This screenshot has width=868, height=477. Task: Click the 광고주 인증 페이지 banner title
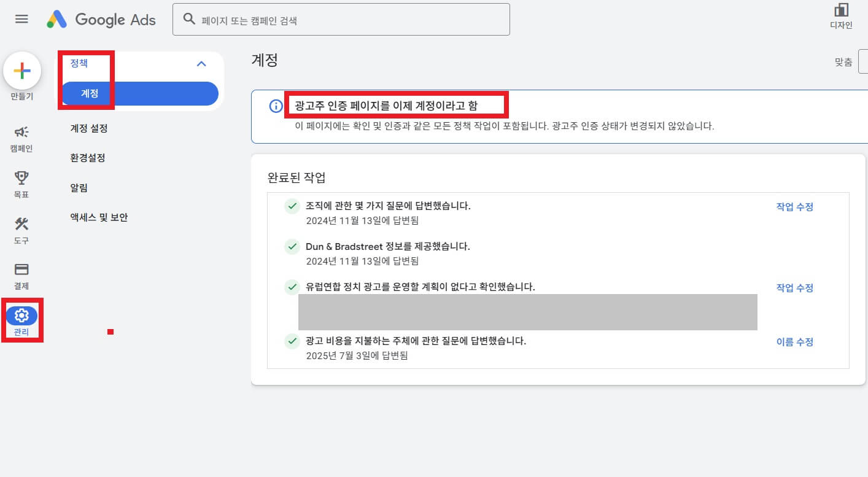[x=386, y=106]
